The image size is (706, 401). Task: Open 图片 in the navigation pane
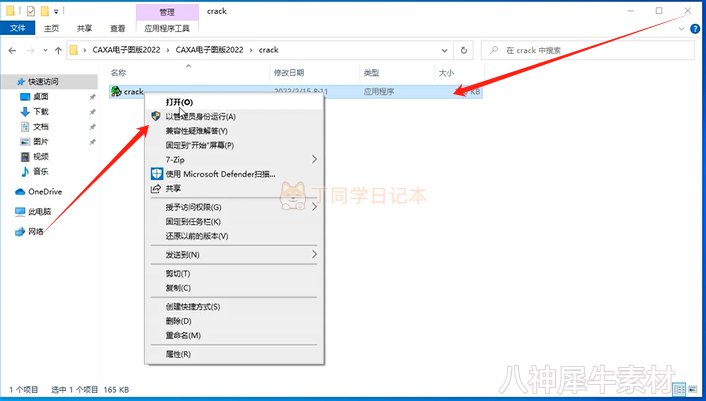[41, 141]
